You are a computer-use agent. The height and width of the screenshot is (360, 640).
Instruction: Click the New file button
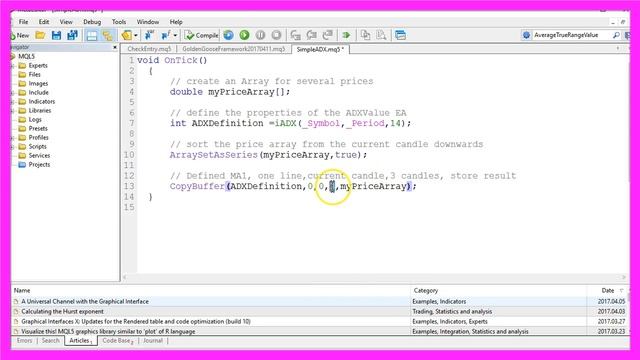[x=20, y=36]
